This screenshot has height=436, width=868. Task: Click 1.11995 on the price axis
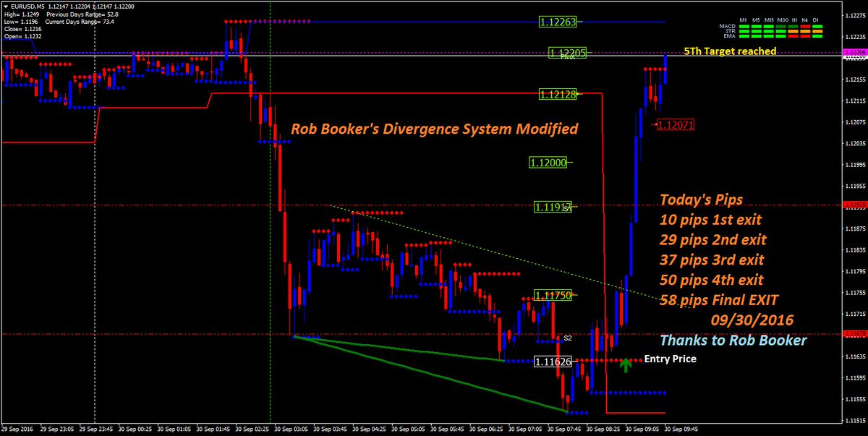[x=855, y=164]
